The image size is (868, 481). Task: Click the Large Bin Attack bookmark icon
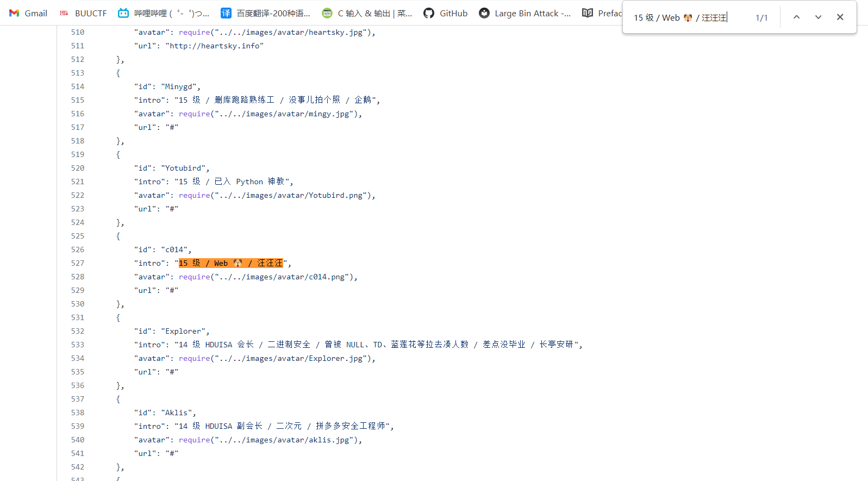tap(484, 13)
